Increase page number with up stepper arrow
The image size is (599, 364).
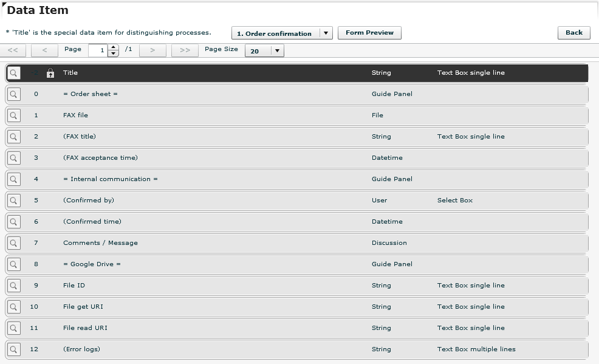[113, 47]
